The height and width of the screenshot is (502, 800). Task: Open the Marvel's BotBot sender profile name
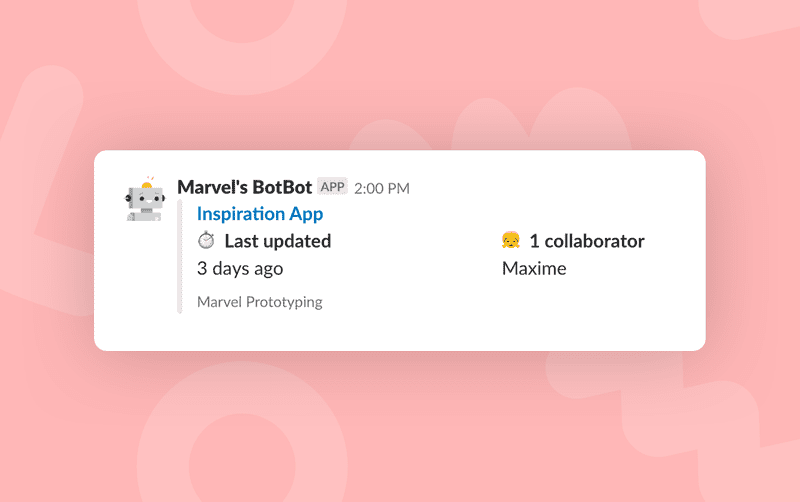245,187
